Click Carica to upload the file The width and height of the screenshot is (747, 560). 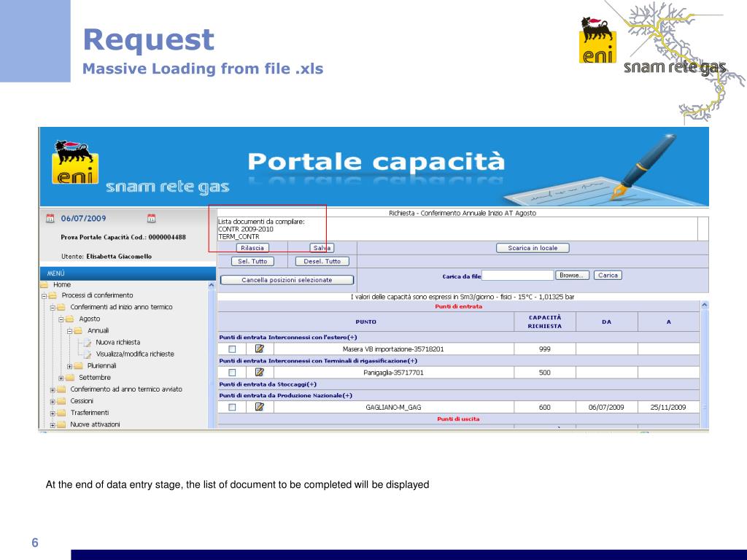608,275
